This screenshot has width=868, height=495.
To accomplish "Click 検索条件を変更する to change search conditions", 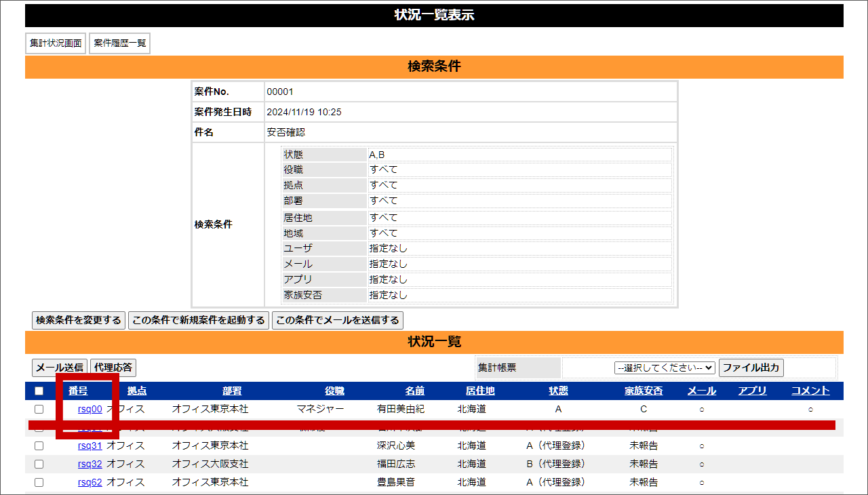I will coord(78,321).
